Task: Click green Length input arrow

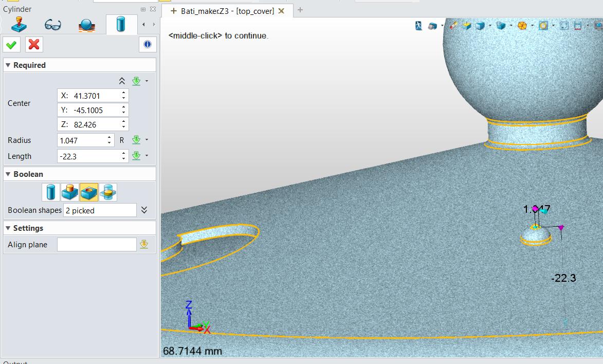Action: 136,156
